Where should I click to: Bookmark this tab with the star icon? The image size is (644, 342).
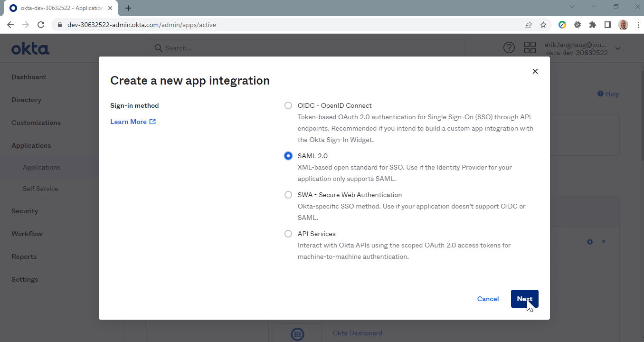(x=543, y=25)
